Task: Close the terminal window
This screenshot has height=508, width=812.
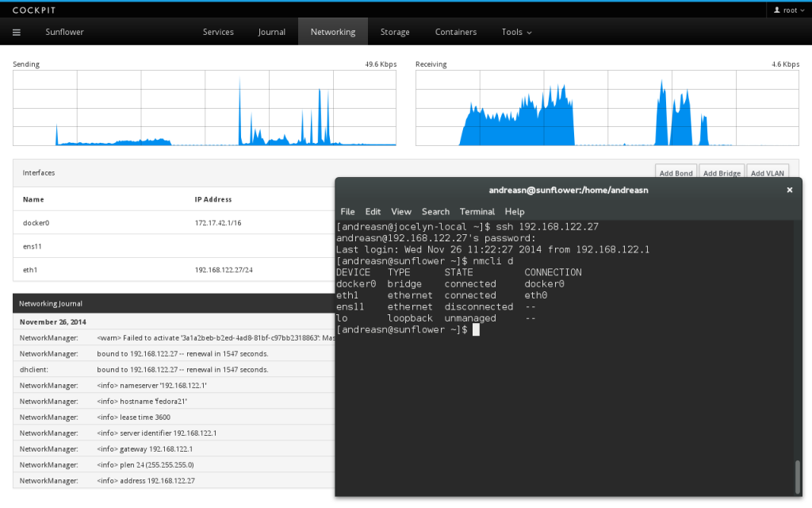Action: coord(789,190)
